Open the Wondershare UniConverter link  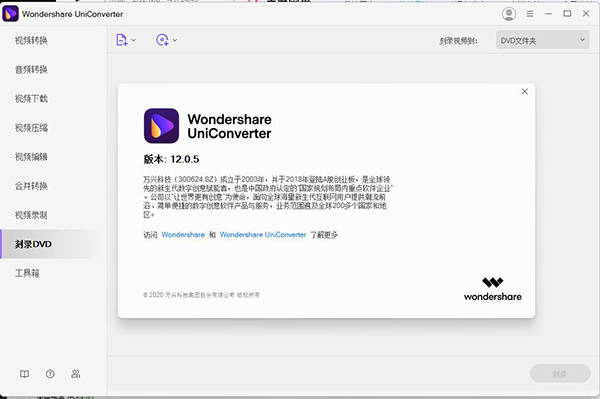click(263, 235)
